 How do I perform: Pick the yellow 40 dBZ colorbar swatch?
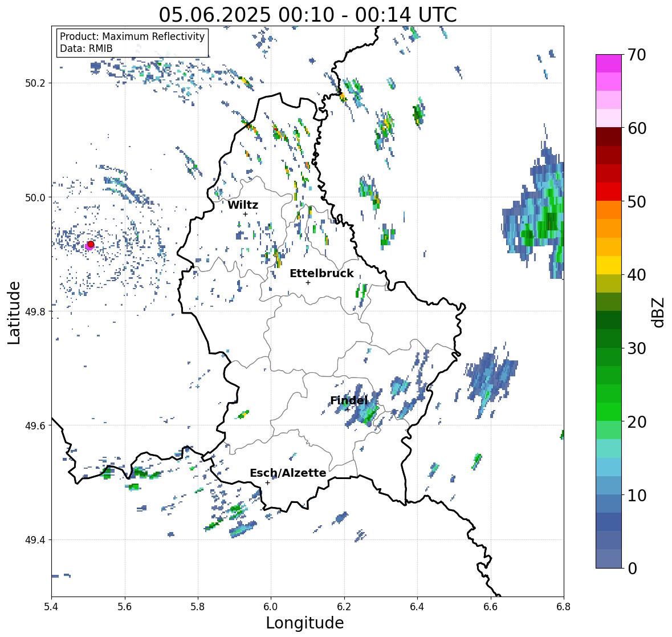click(609, 265)
